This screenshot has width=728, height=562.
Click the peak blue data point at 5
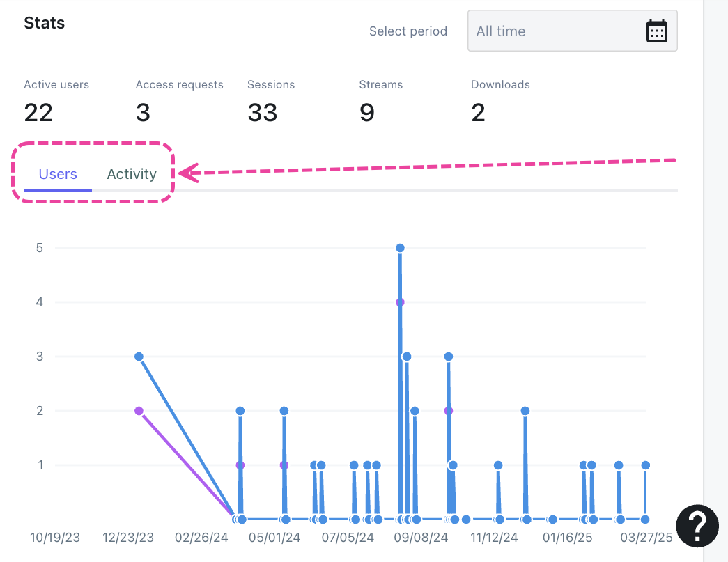[400, 248]
